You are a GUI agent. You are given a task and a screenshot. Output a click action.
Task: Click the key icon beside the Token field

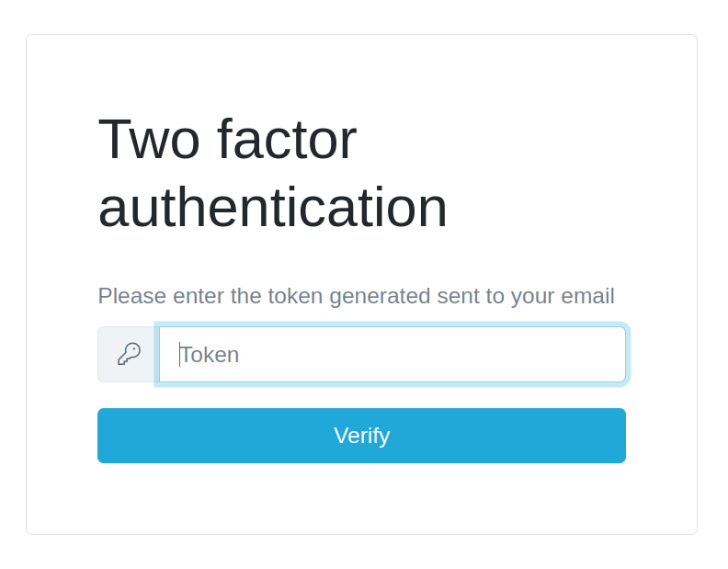point(129,354)
